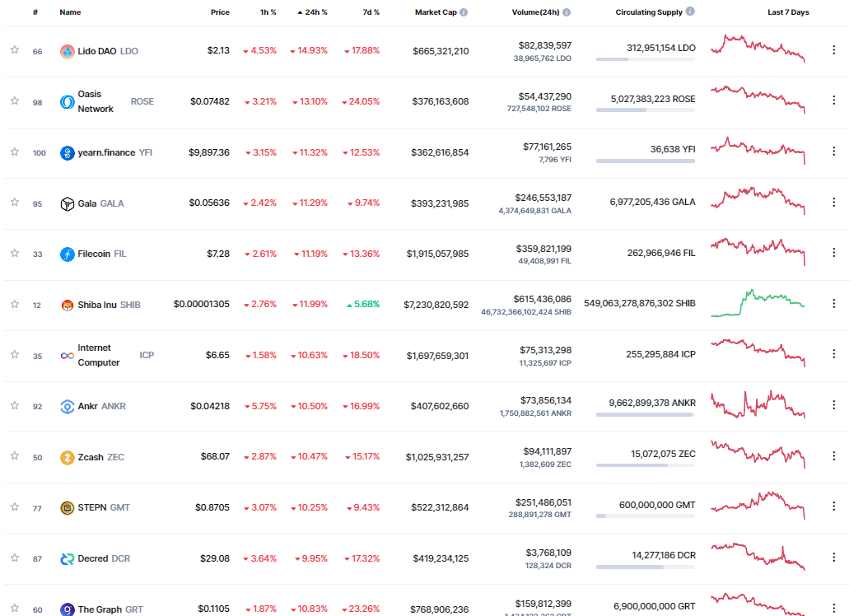
Task: Open the three-dot menu for Filecoin
Action: coord(833,253)
